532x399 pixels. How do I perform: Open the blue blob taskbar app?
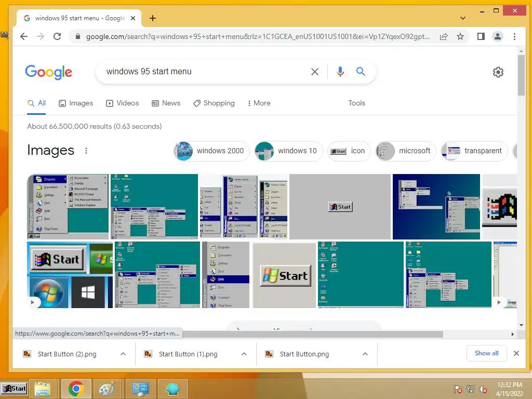[172, 389]
